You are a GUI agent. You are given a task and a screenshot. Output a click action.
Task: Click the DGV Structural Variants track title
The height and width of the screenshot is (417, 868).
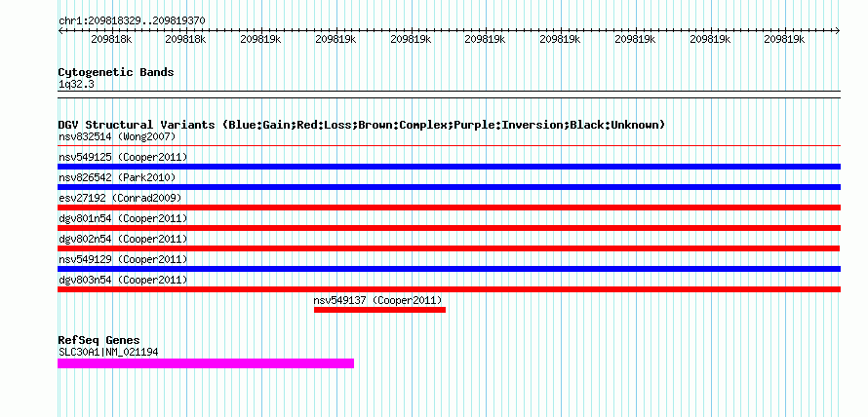coord(362,125)
